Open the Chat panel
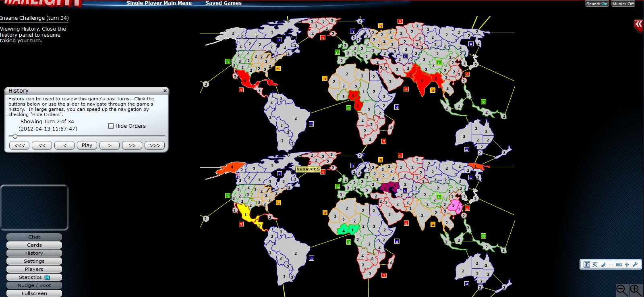 34,237
